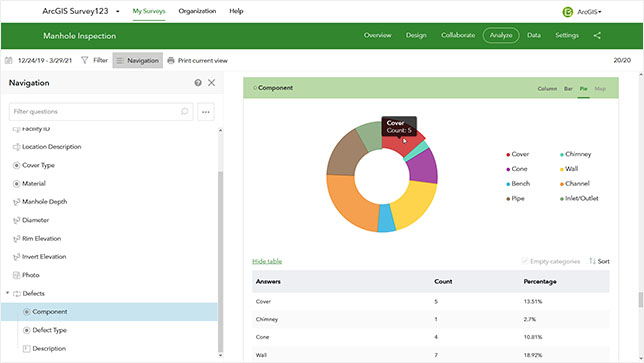Image resolution: width=644 pixels, height=363 pixels.
Task: Switch to the Data tab
Action: click(534, 35)
